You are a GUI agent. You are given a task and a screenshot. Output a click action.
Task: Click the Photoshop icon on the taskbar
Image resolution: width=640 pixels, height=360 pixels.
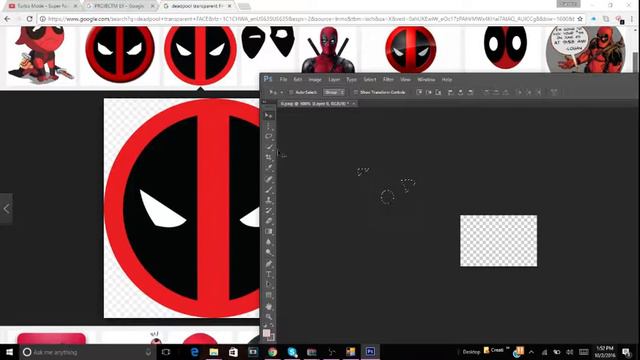point(370,352)
